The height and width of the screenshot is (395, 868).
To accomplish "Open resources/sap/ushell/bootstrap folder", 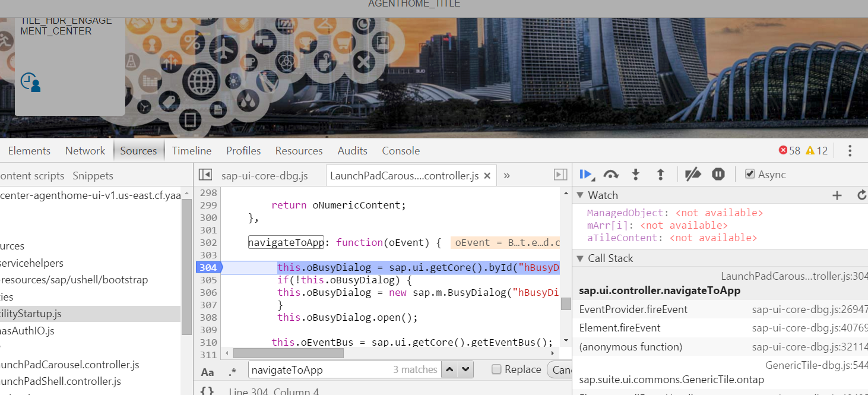I will 74,280.
